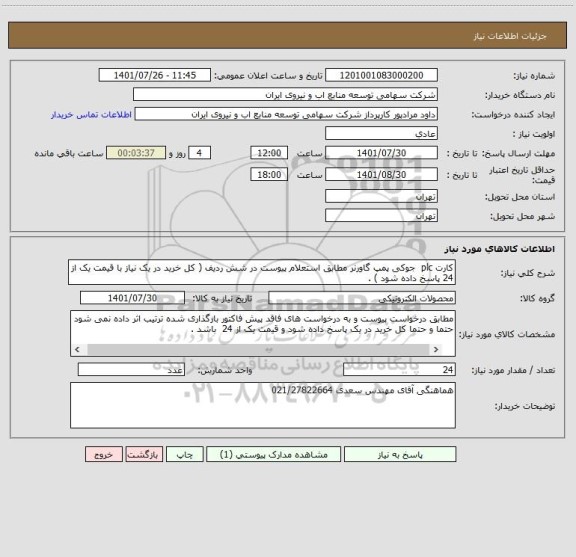Click goods need date field 1401/07/30
Viewport: 576px width, 557px height.
(132, 298)
